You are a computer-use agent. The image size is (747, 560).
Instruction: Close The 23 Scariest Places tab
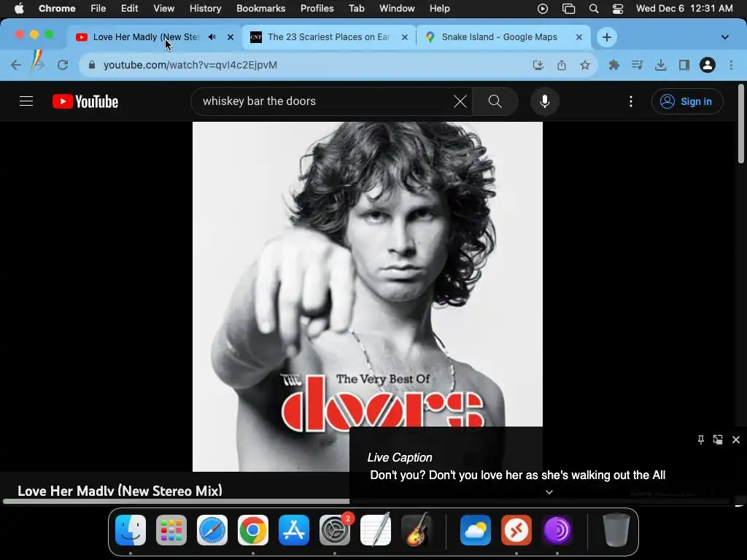tap(405, 37)
